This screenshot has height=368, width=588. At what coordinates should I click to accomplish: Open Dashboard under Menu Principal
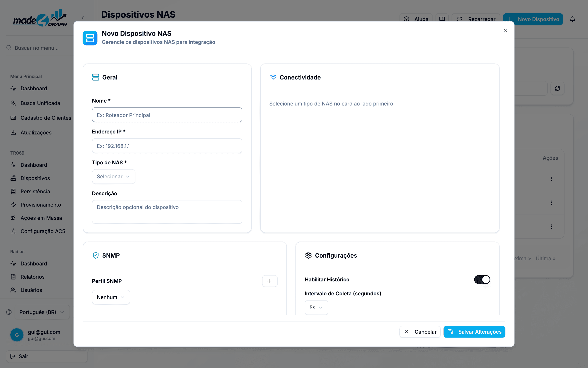[x=34, y=88]
